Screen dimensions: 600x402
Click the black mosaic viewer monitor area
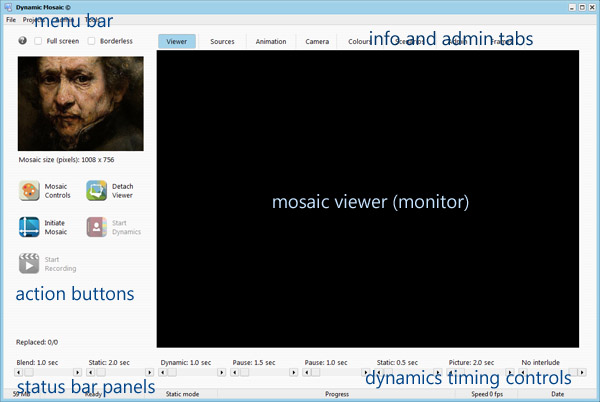[x=368, y=200]
